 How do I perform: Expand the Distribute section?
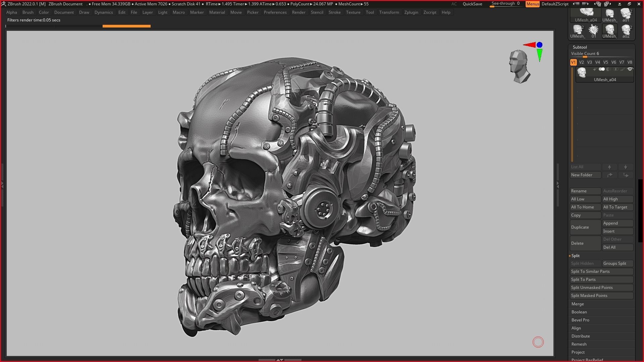point(580,336)
